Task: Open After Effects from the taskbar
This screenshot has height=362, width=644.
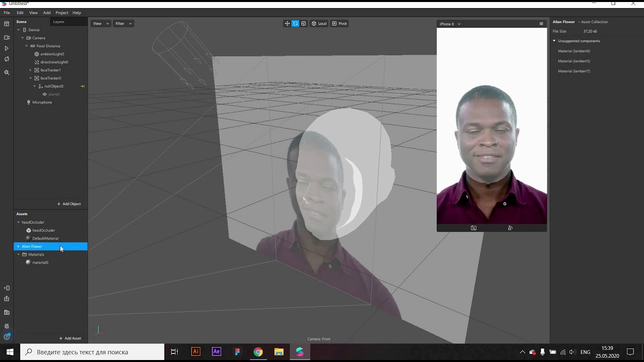Action: point(216,352)
